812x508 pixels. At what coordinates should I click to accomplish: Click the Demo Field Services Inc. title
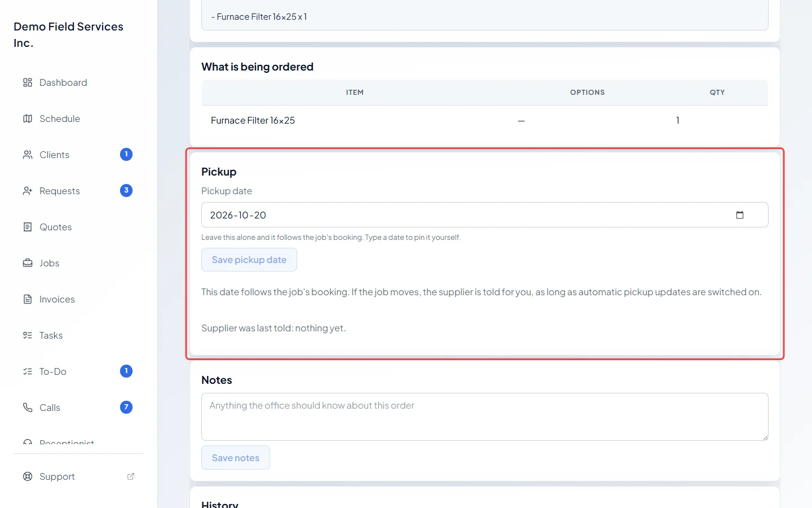tap(69, 35)
